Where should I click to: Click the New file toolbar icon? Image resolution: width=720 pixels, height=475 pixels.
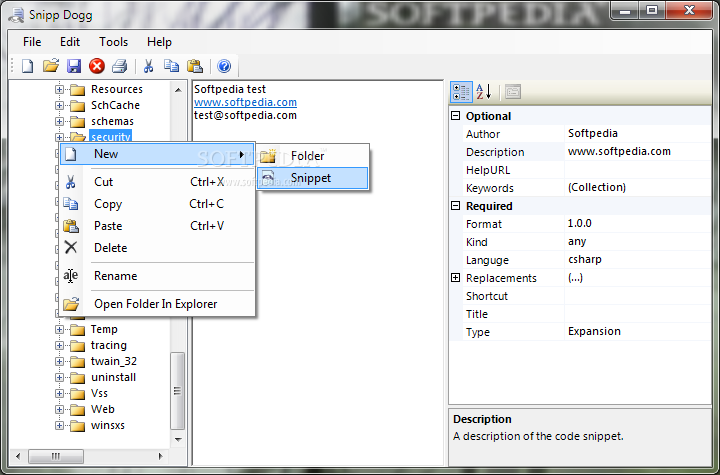28,66
